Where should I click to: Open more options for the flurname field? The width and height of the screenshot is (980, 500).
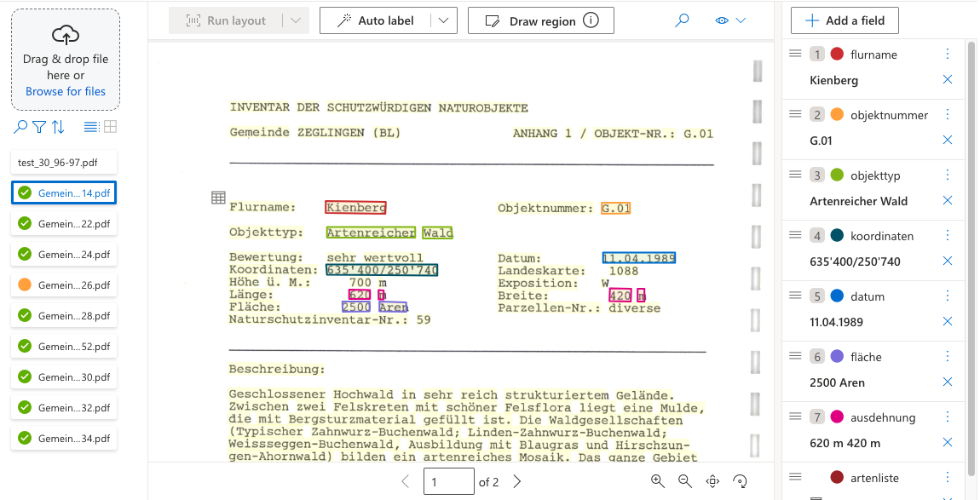click(x=947, y=54)
